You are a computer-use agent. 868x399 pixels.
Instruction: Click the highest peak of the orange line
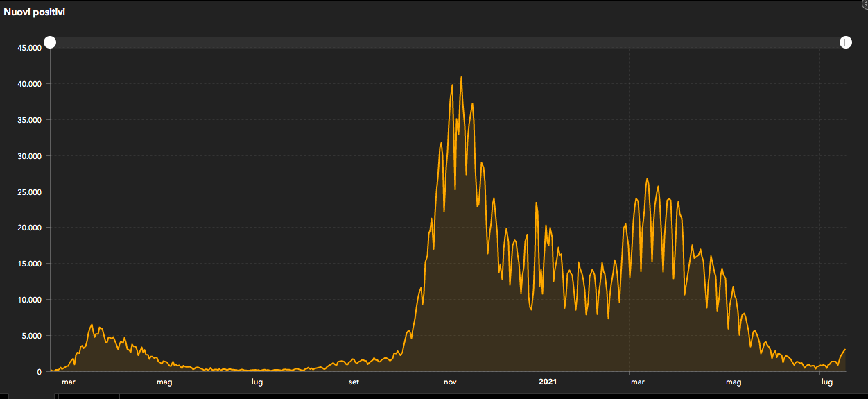[x=461, y=78]
